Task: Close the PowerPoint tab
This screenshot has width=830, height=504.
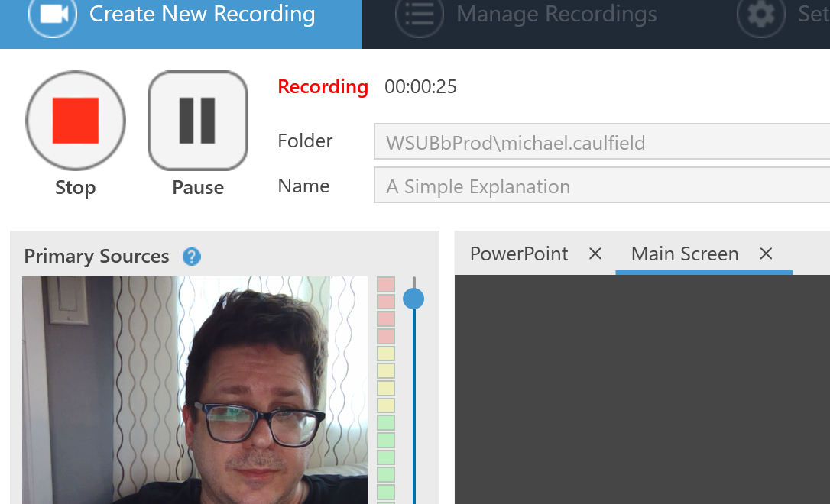Action: tap(595, 254)
